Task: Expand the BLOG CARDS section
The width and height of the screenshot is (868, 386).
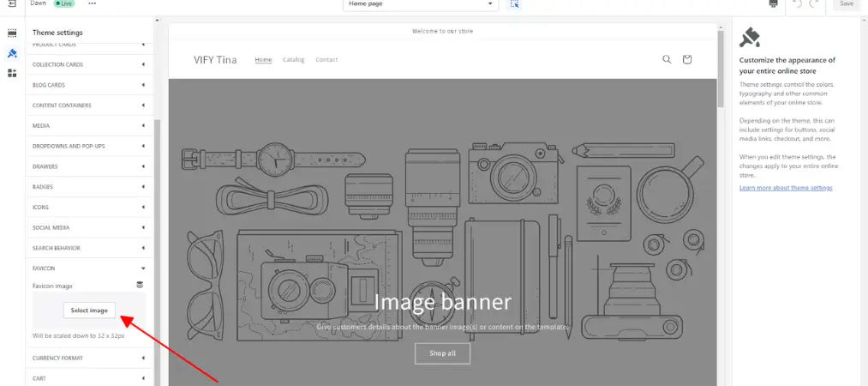Action: pos(88,85)
